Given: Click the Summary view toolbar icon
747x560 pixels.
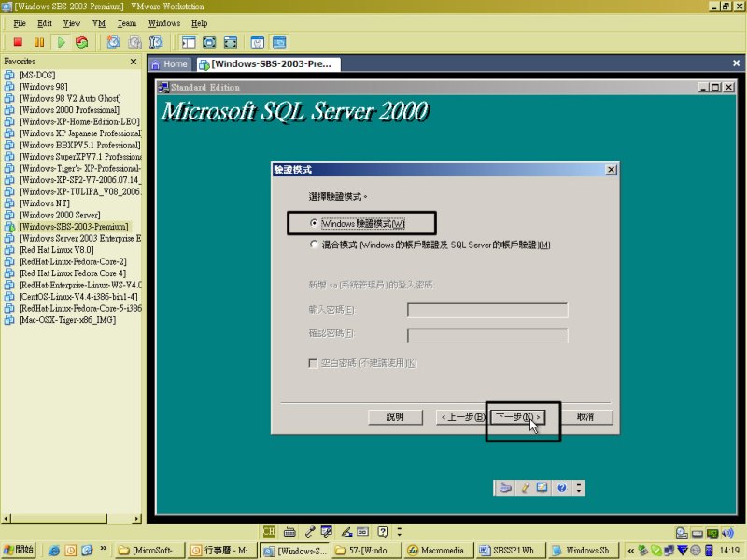Looking at the screenshot, I should click(x=258, y=42).
